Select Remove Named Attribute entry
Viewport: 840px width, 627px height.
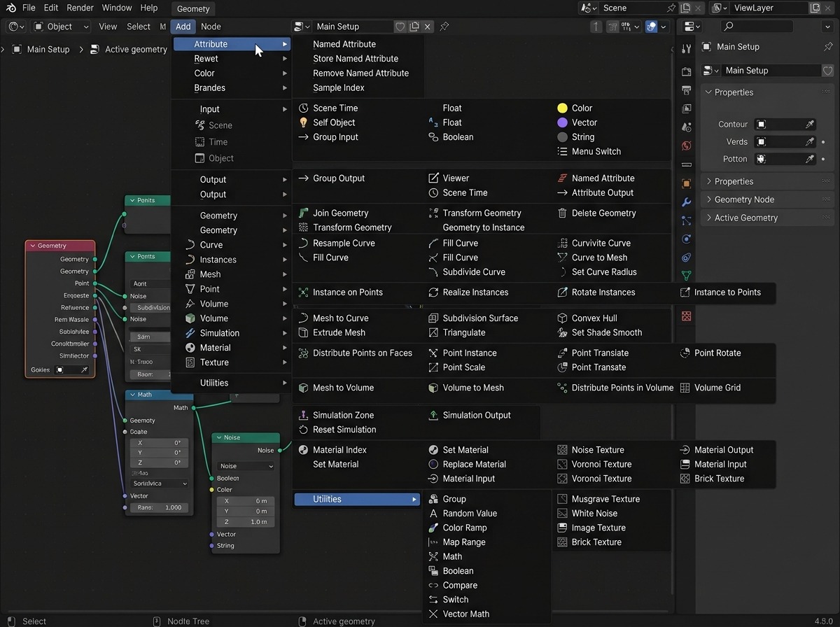pyautogui.click(x=360, y=73)
